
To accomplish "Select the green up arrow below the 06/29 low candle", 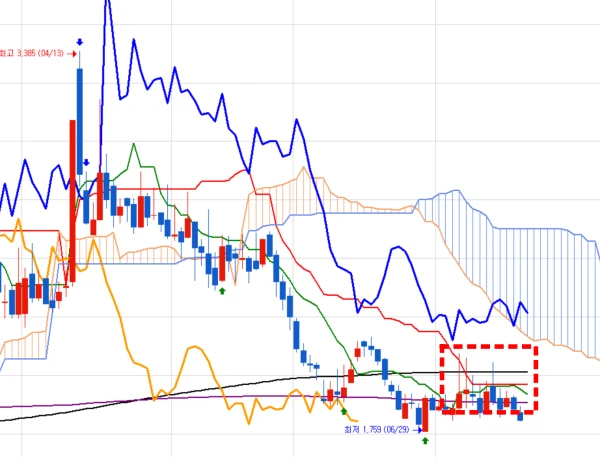I will (x=425, y=441).
